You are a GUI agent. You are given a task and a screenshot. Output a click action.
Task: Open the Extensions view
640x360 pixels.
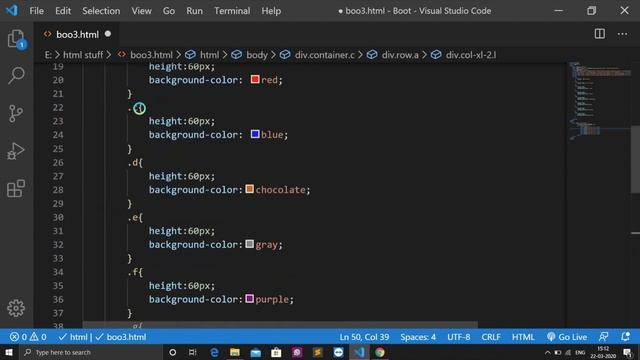[16, 188]
